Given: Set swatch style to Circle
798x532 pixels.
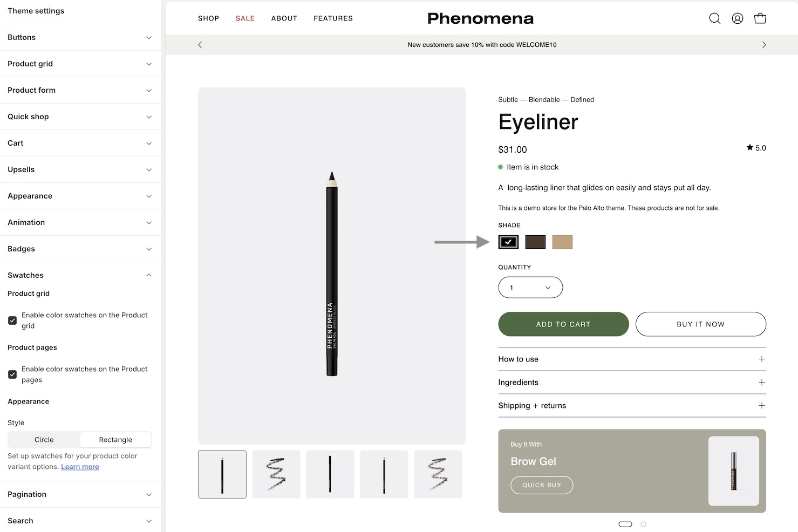Looking at the screenshot, I should click(x=44, y=440).
